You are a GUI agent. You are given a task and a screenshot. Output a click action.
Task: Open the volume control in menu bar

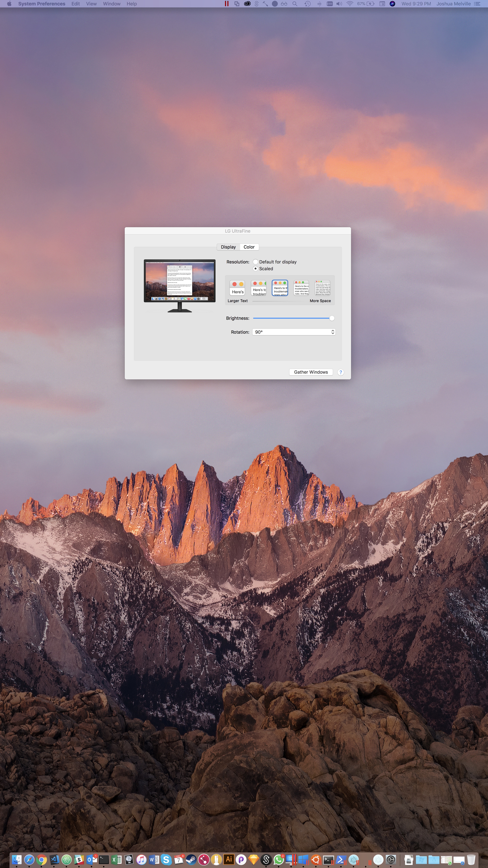click(x=339, y=4)
